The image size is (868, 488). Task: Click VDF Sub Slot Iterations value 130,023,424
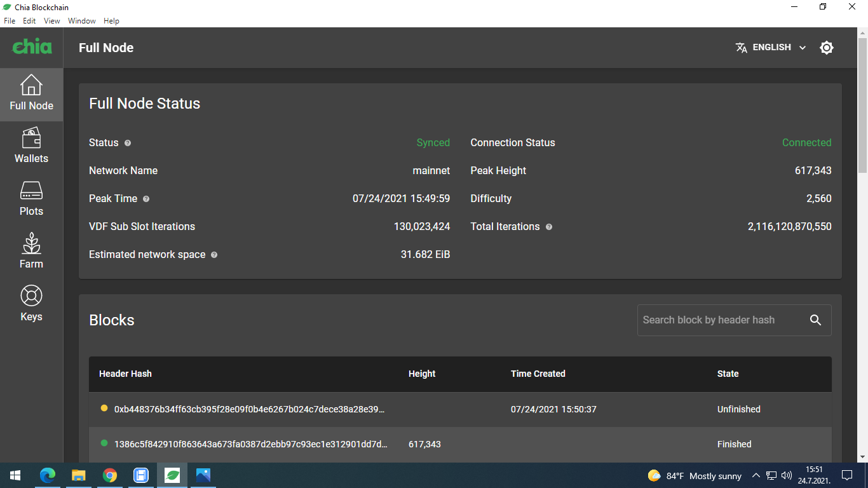[422, 227]
